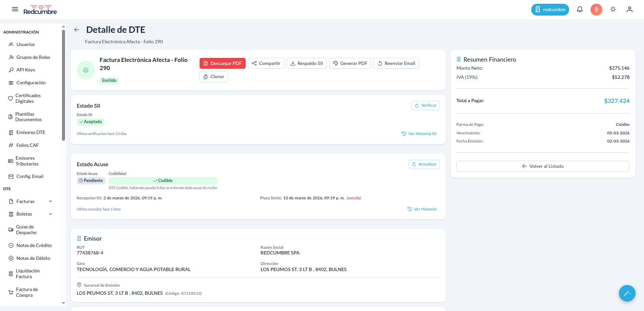Open the hamburger menu icon

pyautogui.click(x=15, y=9)
